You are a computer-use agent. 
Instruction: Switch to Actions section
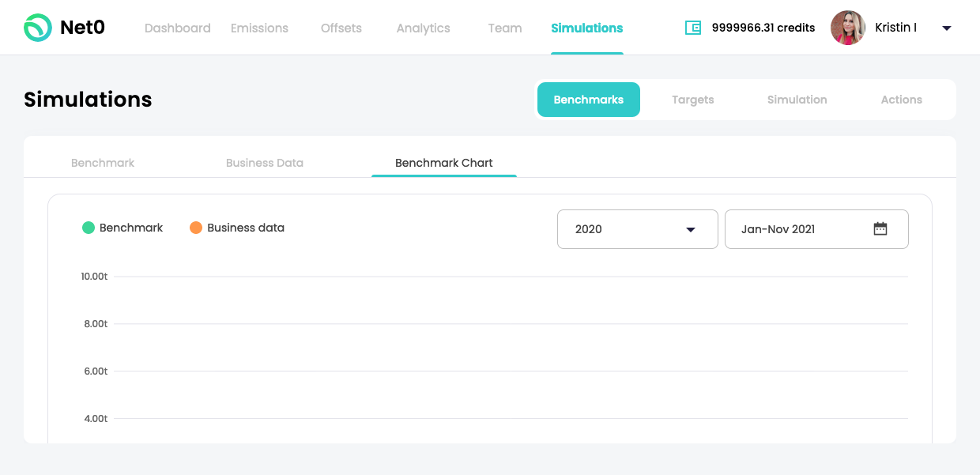[902, 100]
